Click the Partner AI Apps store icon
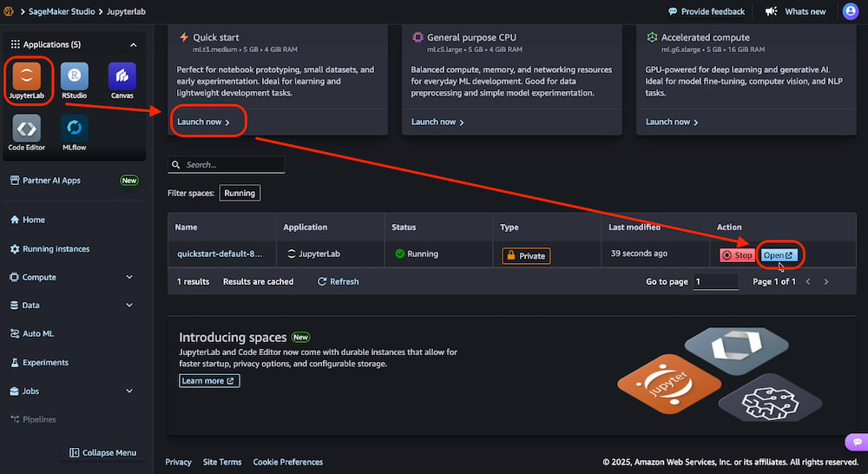 [x=15, y=180]
